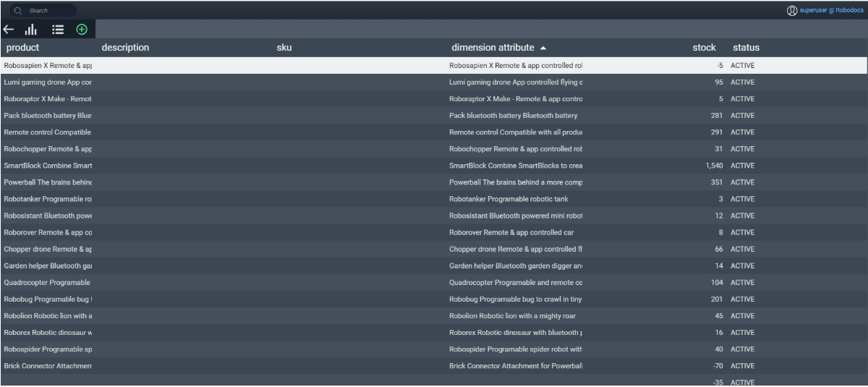
Task: Select Pack bluetooth battery product cell
Action: [48, 116]
